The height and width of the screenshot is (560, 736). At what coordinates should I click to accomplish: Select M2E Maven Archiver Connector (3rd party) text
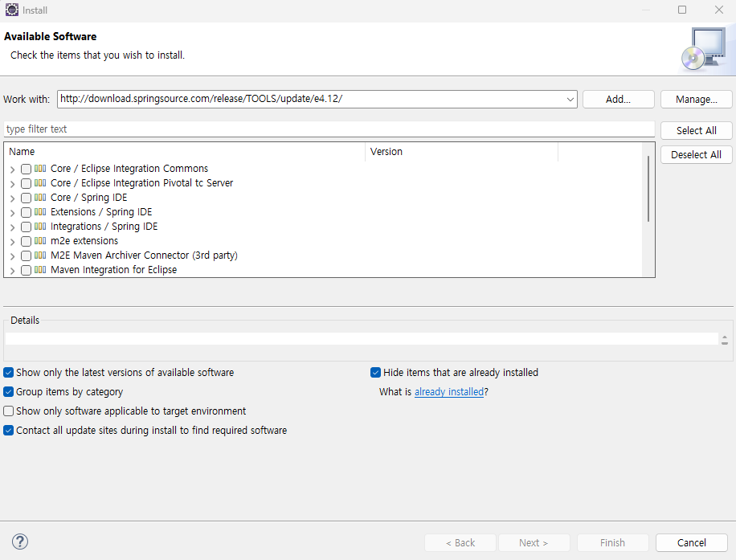(144, 255)
